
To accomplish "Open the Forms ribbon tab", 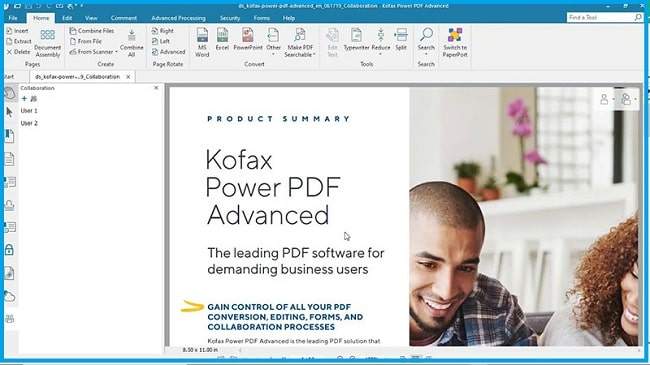I will point(262,18).
